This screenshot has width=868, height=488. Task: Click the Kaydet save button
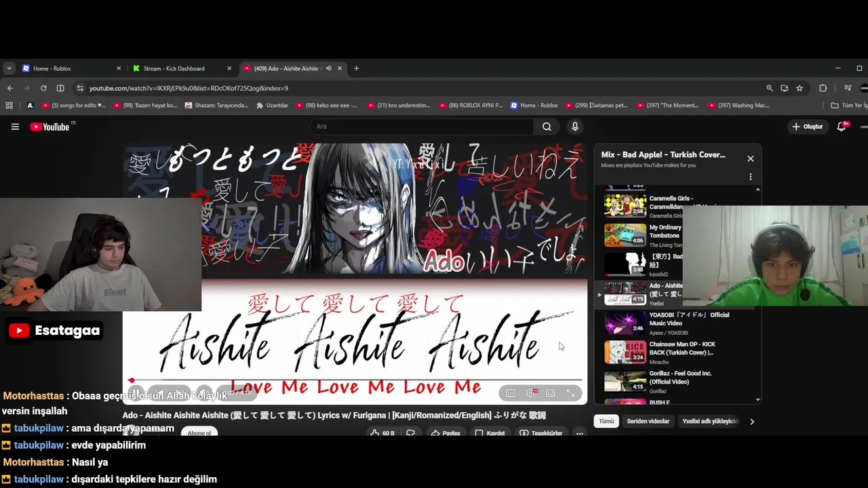490,433
